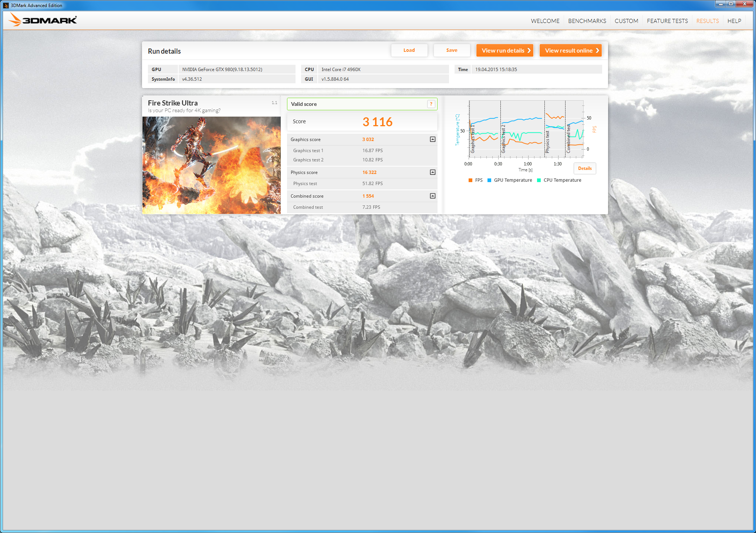Image resolution: width=756 pixels, height=533 pixels.
Task: Open the Benchmarks tab
Action: (x=587, y=21)
